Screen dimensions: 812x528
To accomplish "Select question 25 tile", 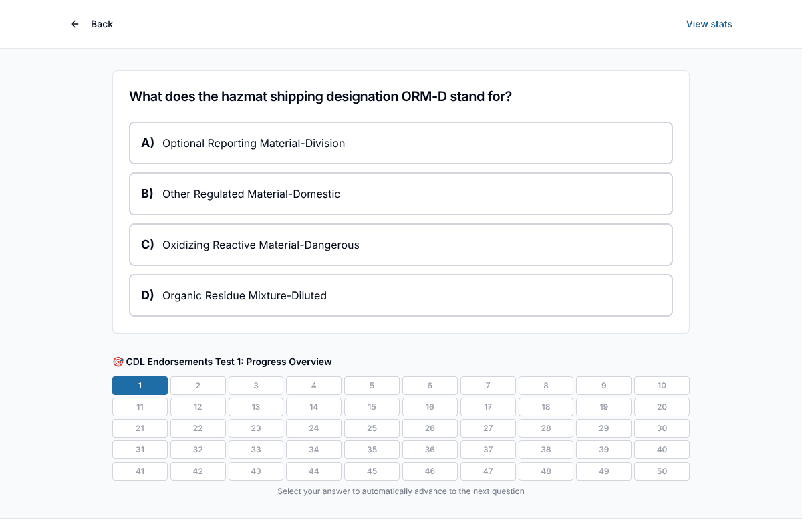I will point(372,428).
